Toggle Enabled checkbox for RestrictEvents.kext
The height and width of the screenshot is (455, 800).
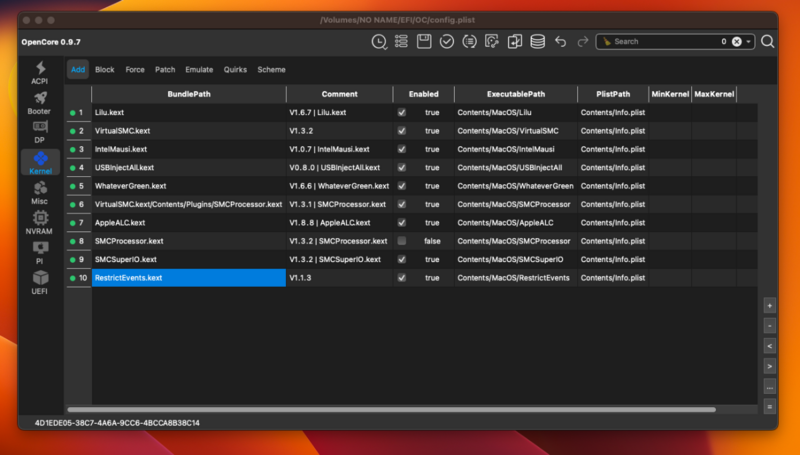click(402, 277)
